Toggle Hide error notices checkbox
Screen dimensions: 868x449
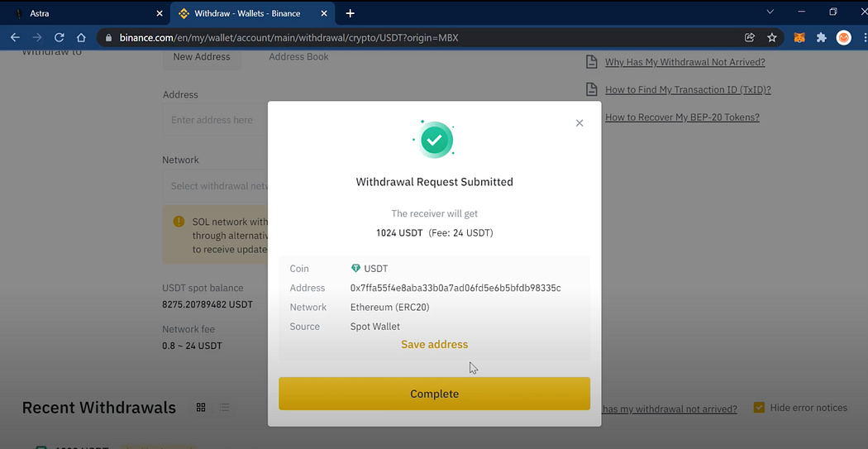tap(759, 408)
